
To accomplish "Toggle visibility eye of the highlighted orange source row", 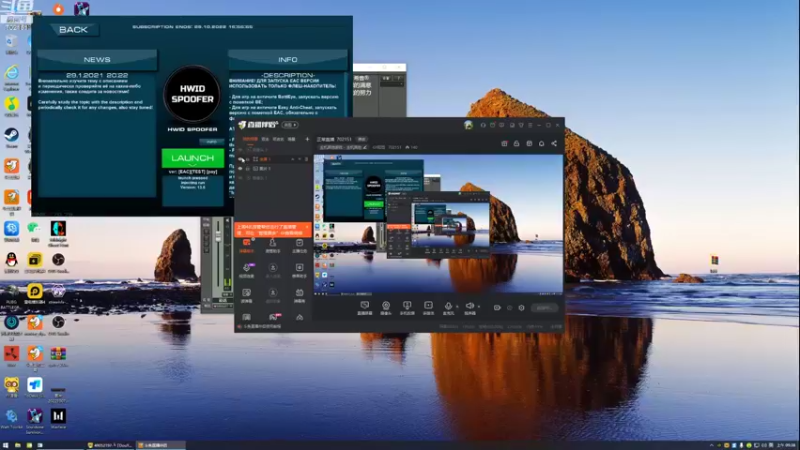I will [241, 160].
